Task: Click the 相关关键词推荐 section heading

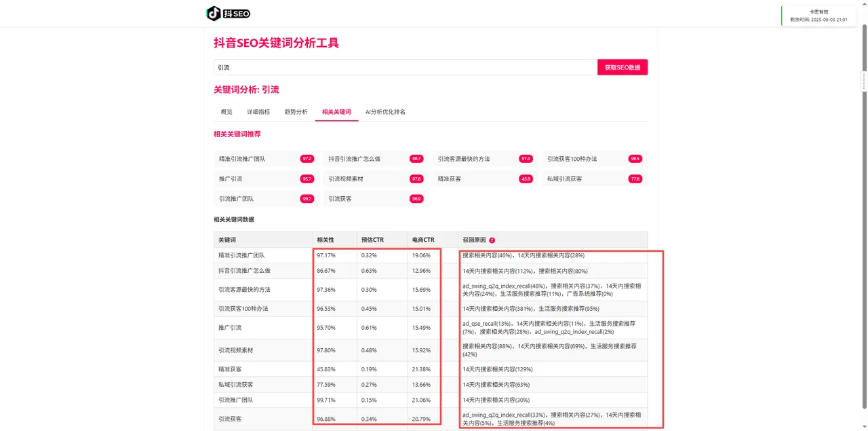Action: [237, 134]
